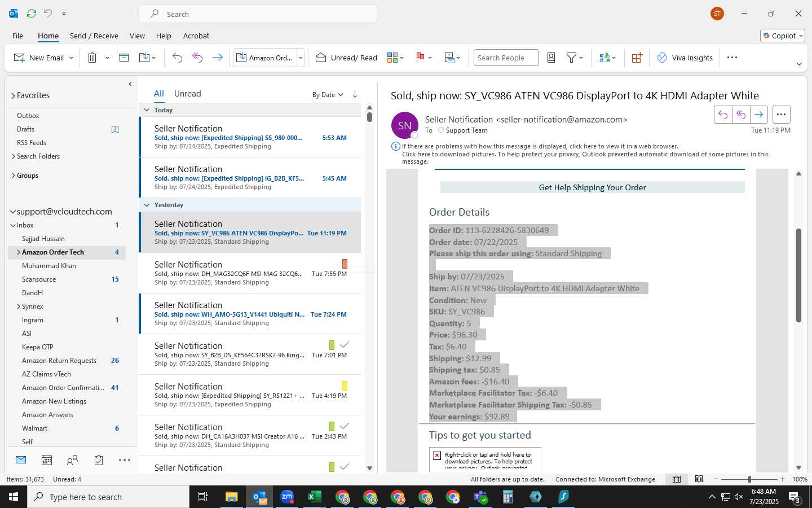
Task: Open Copilot button
Action: coord(783,36)
